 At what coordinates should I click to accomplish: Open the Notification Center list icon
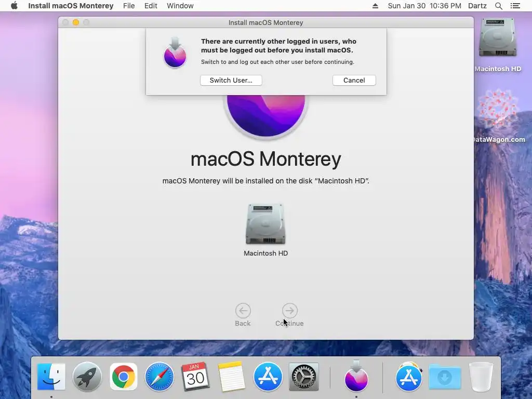[515, 6]
